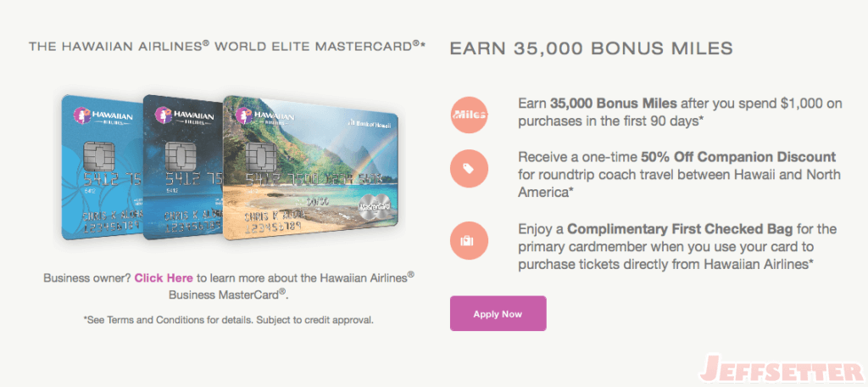Click the Jeffsetter watermark logo
The height and width of the screenshot is (387, 868).
tap(782, 370)
